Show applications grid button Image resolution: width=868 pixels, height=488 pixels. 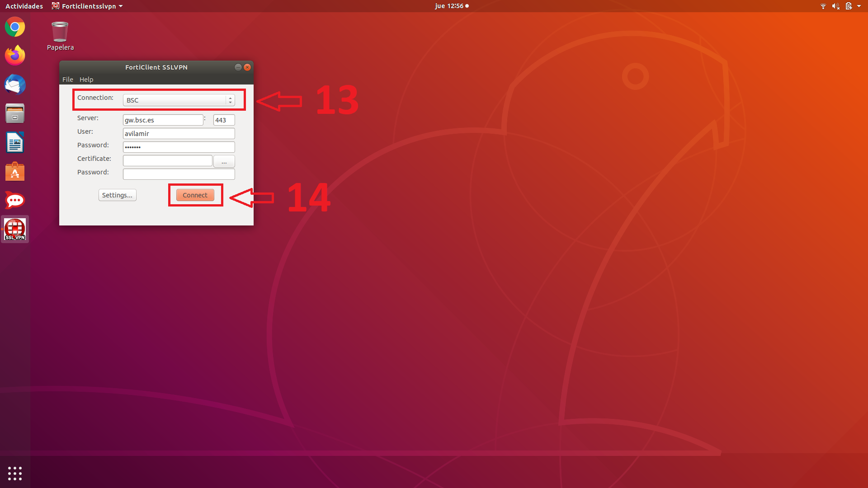pyautogui.click(x=15, y=473)
